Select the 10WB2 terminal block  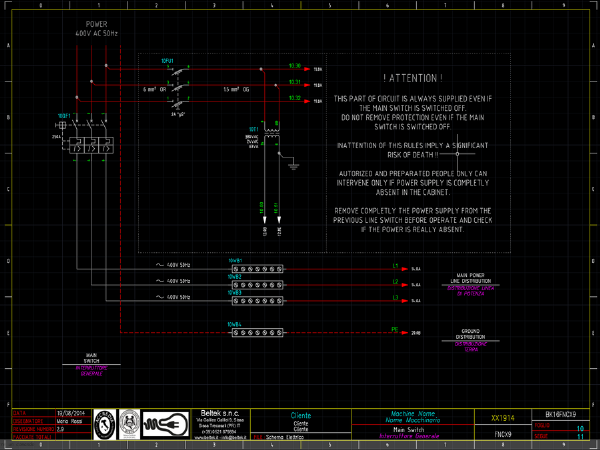[258, 285]
